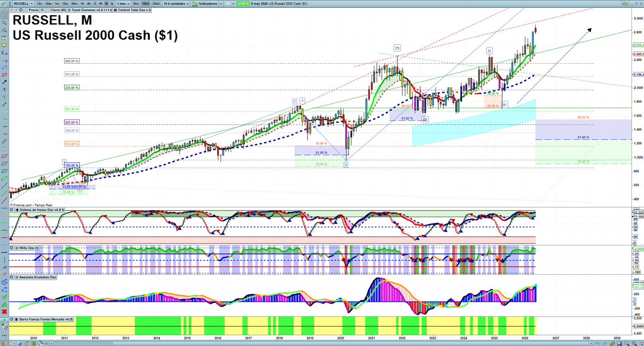Select the magnifier zoom tool
This screenshot has width=644, height=346.
[x=4, y=23]
